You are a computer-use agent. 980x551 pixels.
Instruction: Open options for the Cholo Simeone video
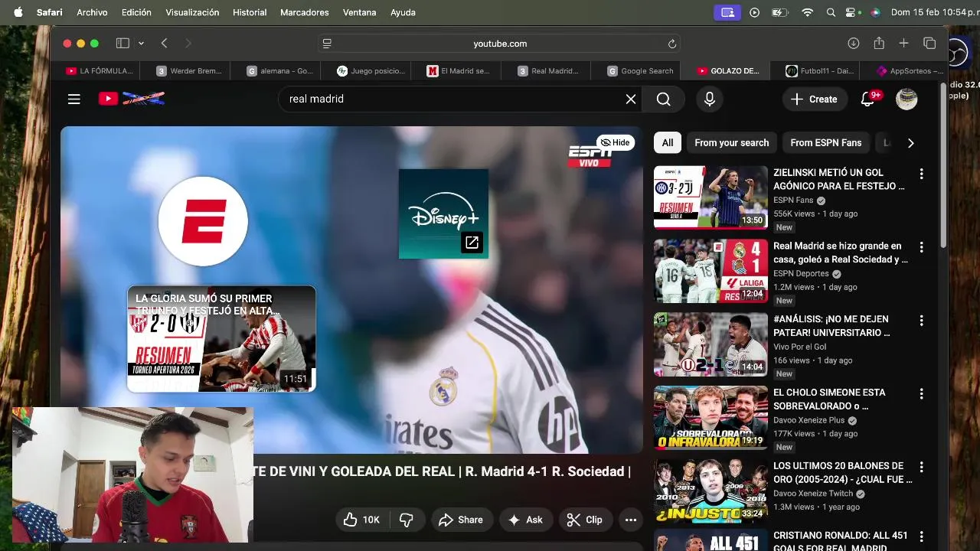coord(922,394)
